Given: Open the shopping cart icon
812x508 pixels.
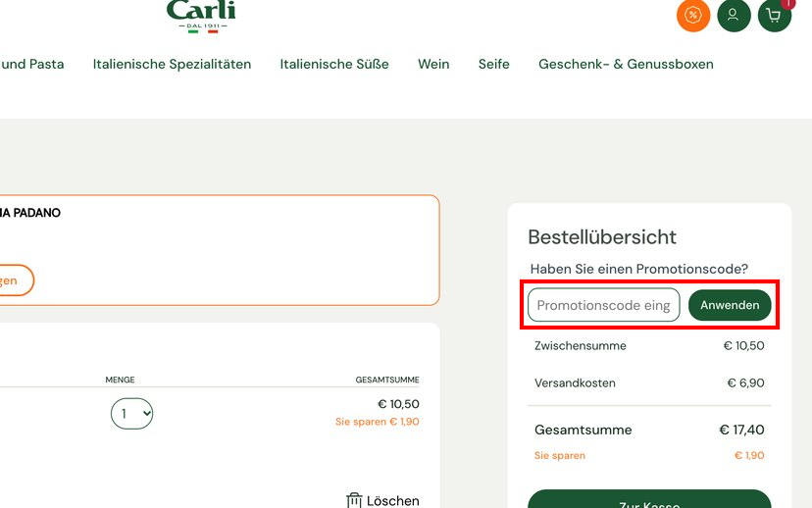Looking at the screenshot, I should point(774,15).
